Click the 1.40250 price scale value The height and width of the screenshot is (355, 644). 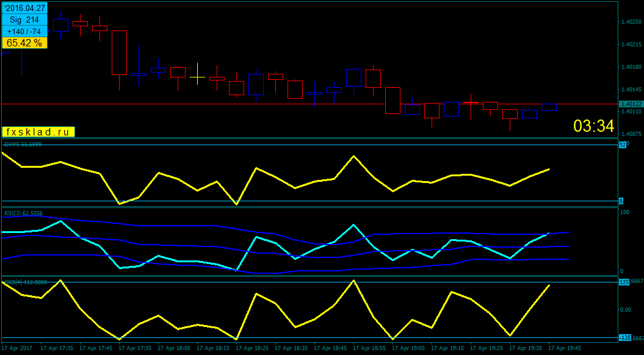(631, 21)
